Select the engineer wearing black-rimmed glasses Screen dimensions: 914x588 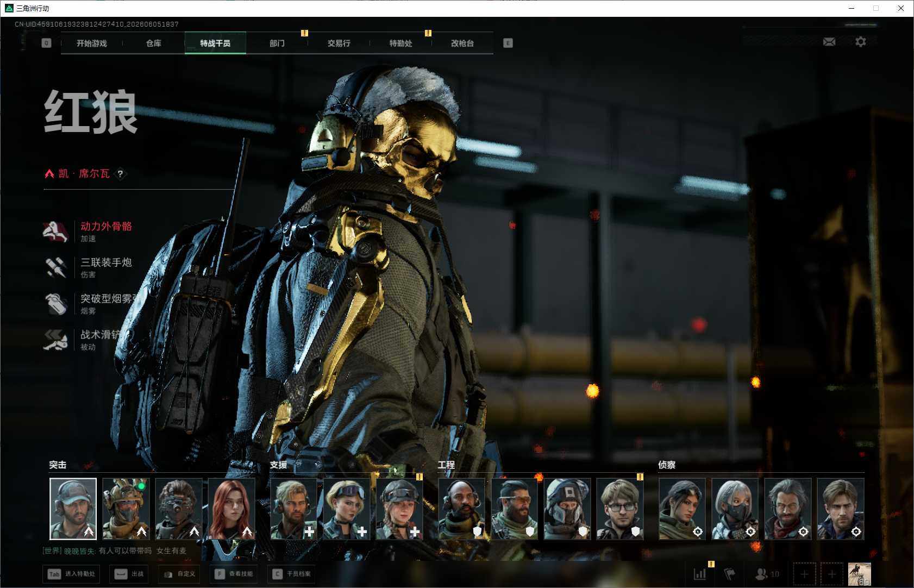click(620, 509)
